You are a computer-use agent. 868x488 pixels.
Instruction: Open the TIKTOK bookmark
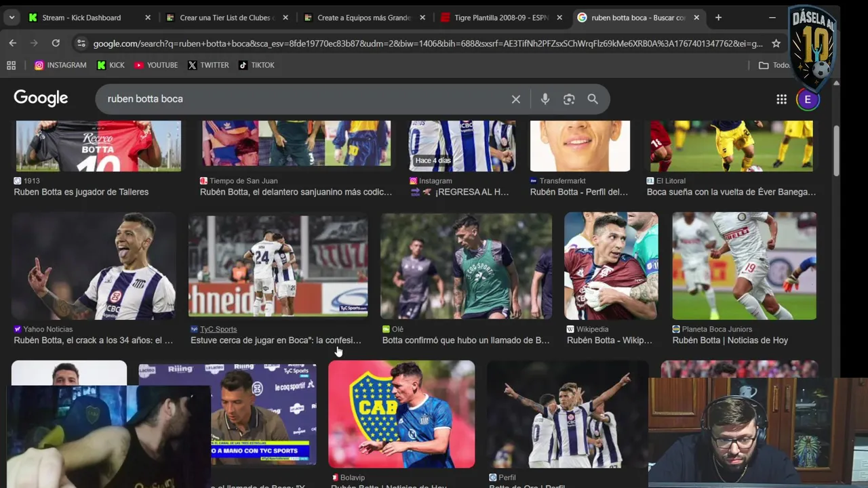click(x=256, y=65)
